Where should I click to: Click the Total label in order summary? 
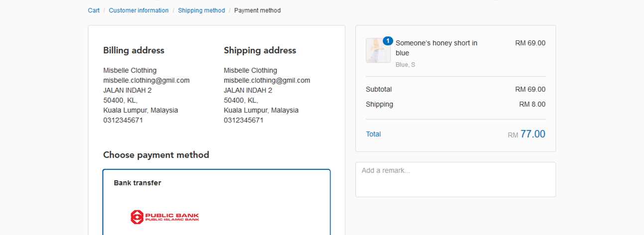(373, 134)
